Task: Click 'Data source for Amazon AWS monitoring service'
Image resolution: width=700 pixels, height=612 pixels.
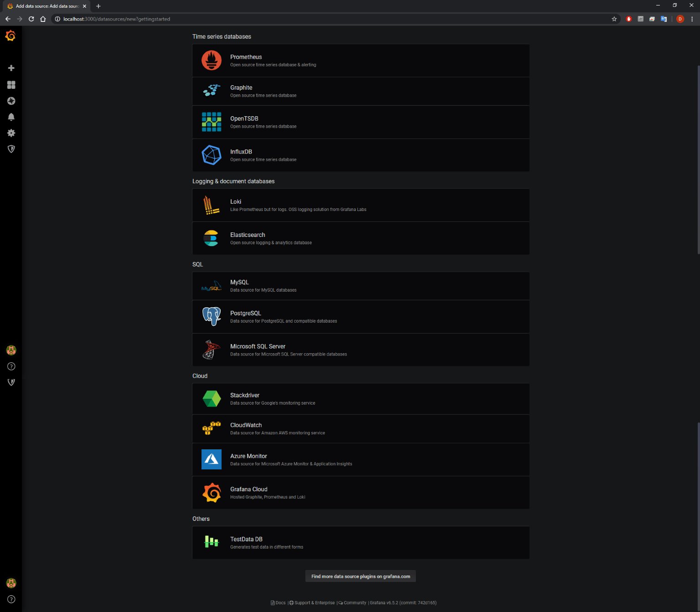Action: tap(278, 433)
